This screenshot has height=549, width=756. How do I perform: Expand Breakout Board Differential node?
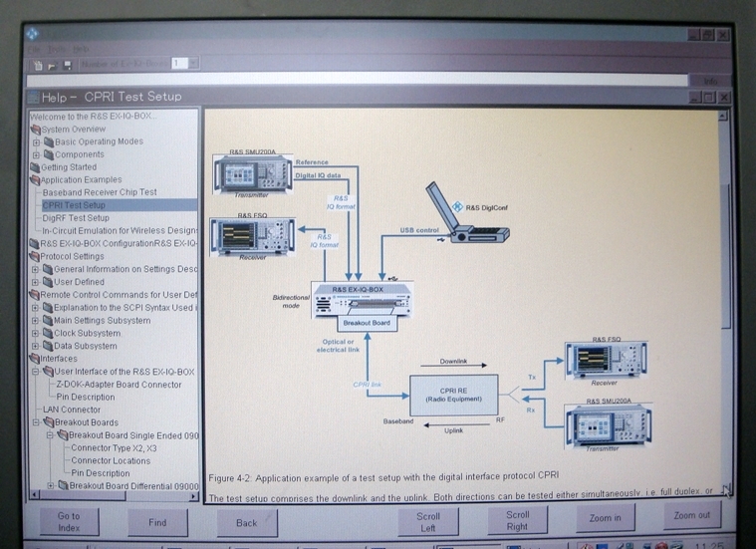click(x=50, y=486)
